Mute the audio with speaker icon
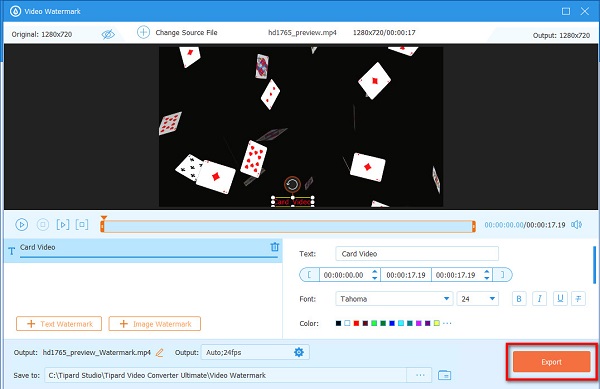Screen dimensions: 600x389 (576, 225)
